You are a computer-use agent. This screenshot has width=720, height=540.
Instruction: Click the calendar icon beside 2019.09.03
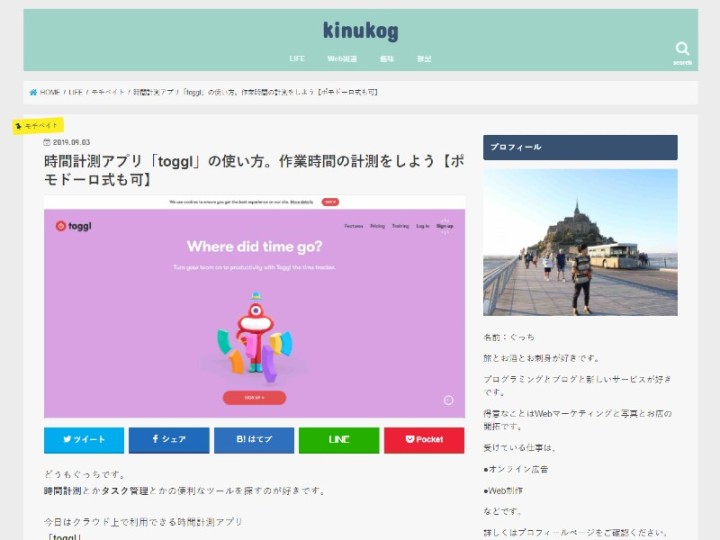tap(47, 142)
